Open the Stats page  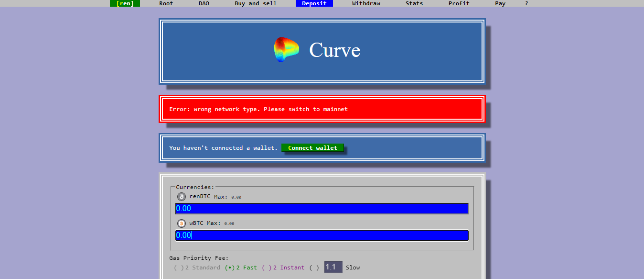click(414, 3)
